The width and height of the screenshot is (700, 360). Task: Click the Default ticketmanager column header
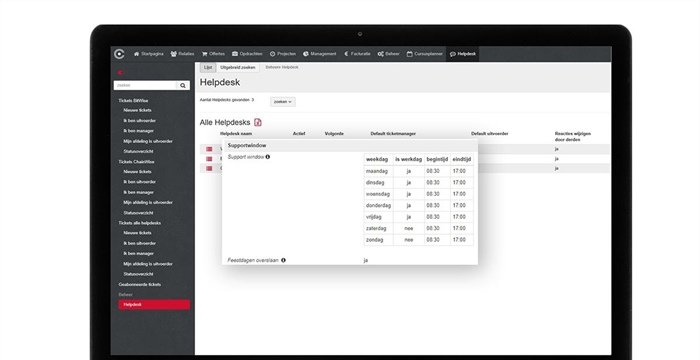393,134
